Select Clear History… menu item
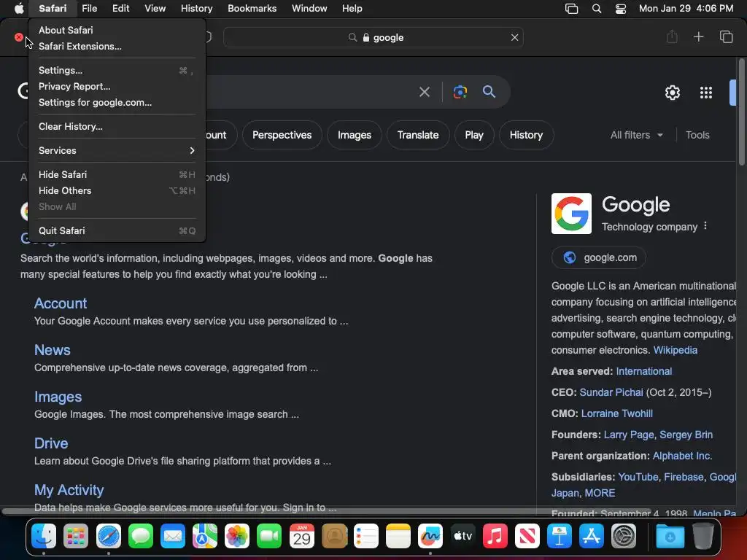Image resolution: width=747 pixels, height=560 pixels. click(x=117, y=126)
